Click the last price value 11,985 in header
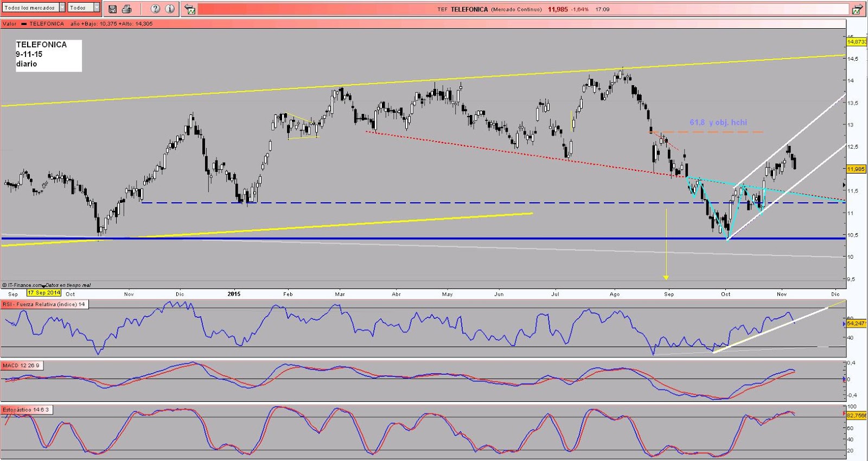 [x=558, y=9]
